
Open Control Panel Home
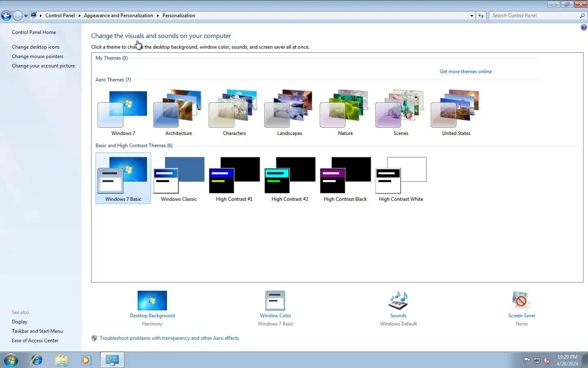34,32
